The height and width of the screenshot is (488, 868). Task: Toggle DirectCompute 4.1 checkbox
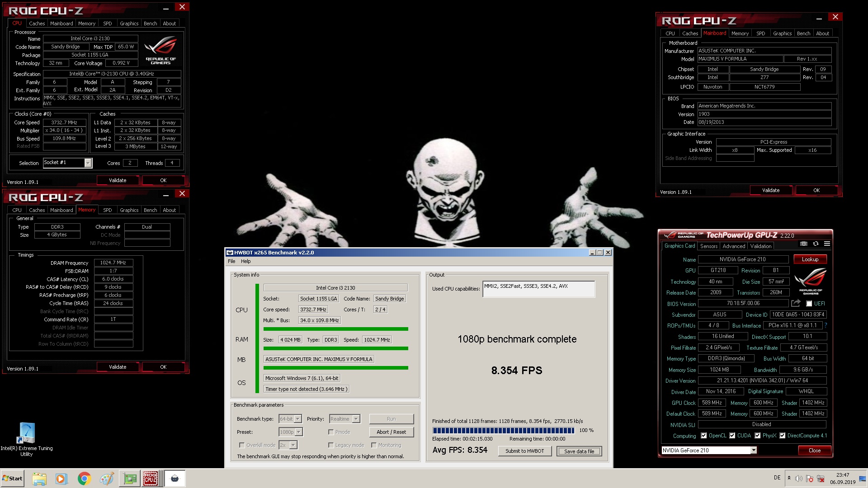[x=782, y=436]
